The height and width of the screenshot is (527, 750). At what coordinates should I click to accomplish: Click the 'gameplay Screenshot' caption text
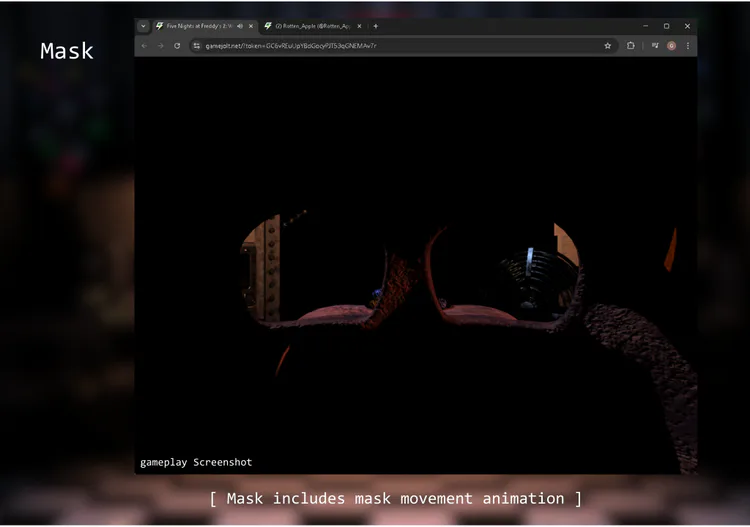click(x=196, y=462)
